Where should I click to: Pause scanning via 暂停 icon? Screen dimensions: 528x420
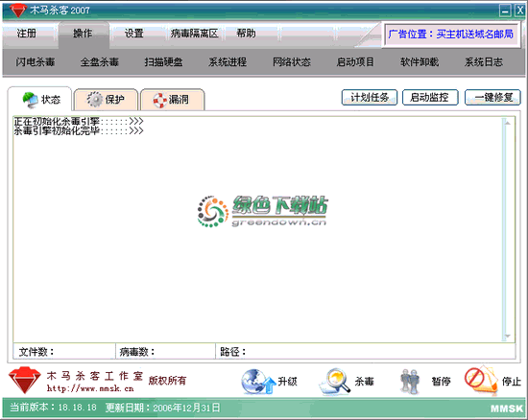(410, 382)
